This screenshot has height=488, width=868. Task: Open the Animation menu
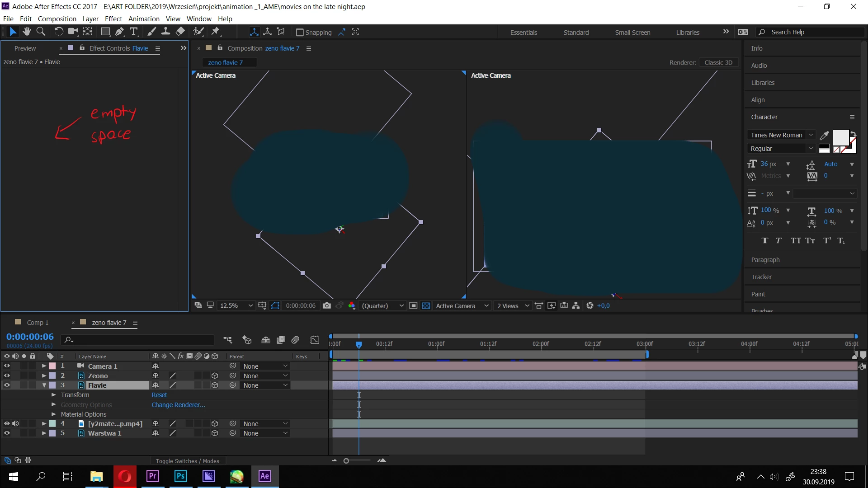tap(144, 19)
